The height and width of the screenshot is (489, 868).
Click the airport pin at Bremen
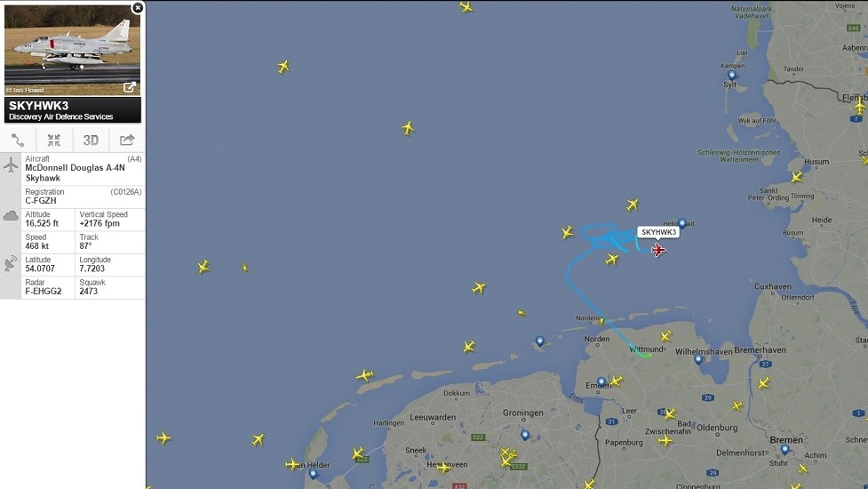pos(784,450)
